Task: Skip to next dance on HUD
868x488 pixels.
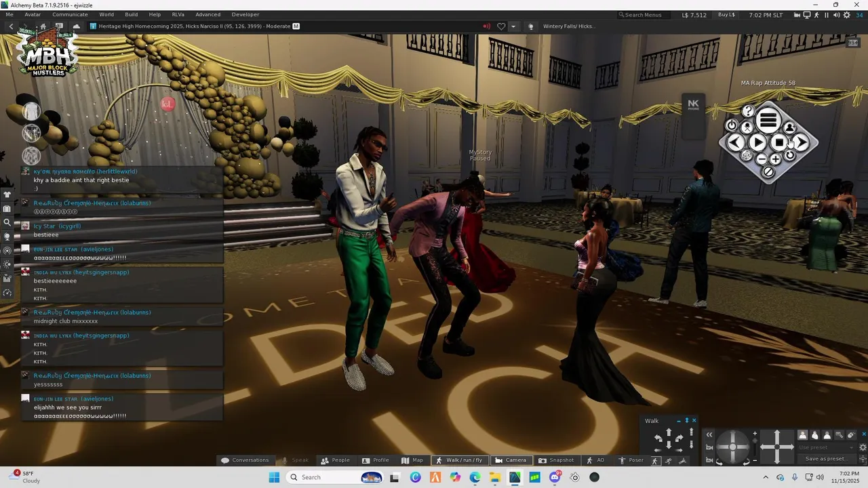Action: point(802,142)
